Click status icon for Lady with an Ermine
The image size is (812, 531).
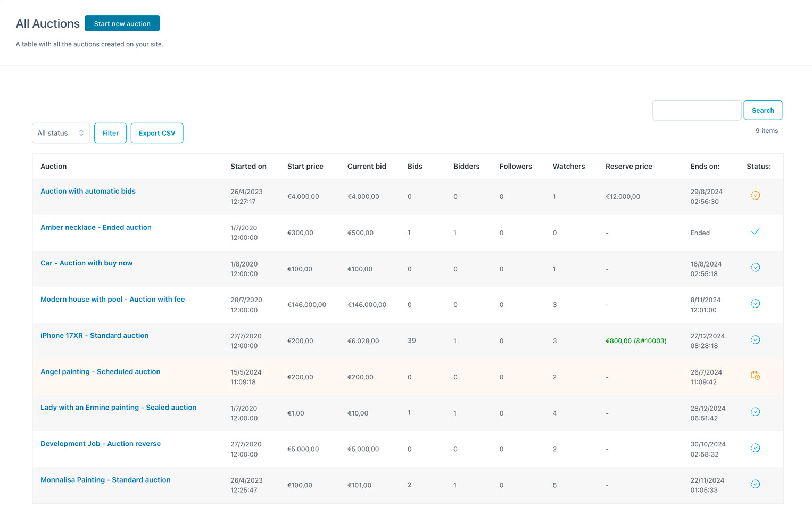[x=755, y=412]
